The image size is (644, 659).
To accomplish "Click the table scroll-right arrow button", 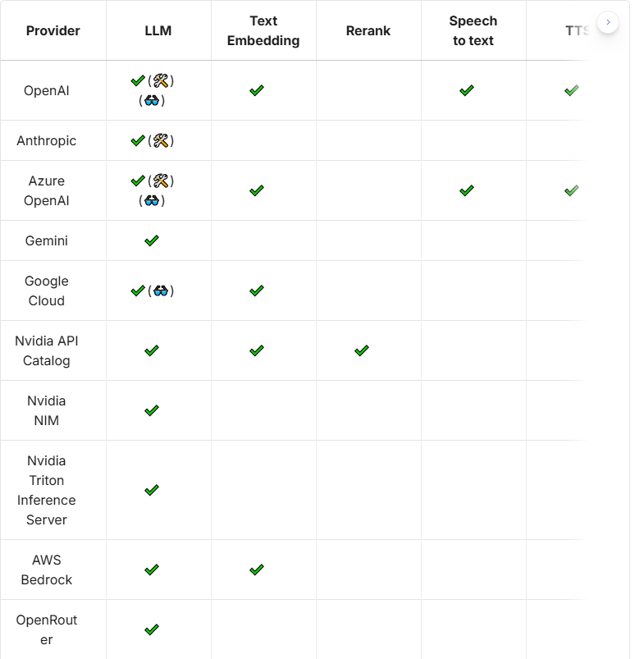I will tap(608, 22).
